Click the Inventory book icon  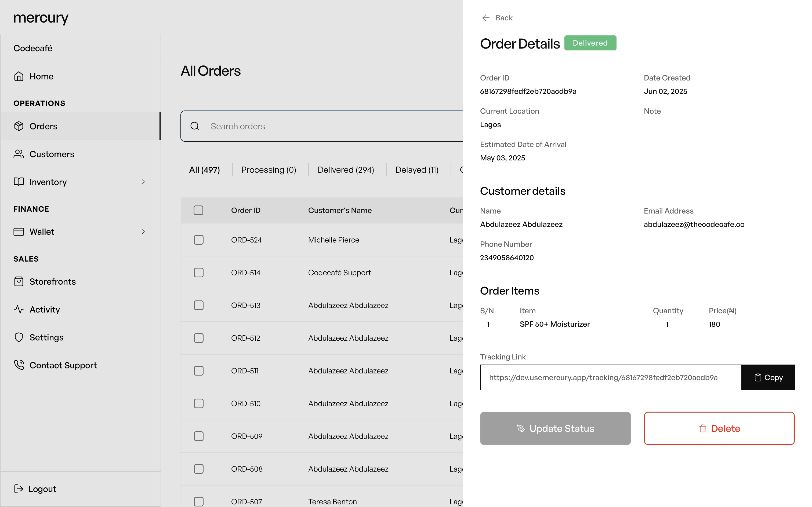(19, 182)
